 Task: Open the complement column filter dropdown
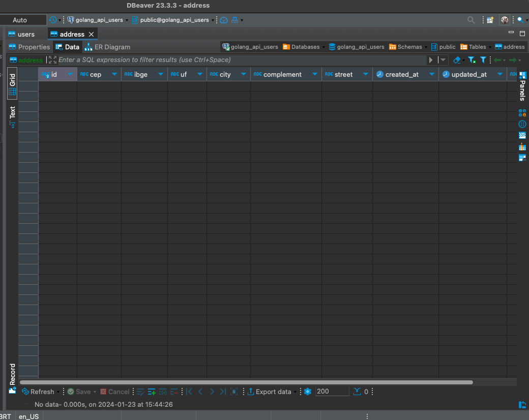[315, 74]
